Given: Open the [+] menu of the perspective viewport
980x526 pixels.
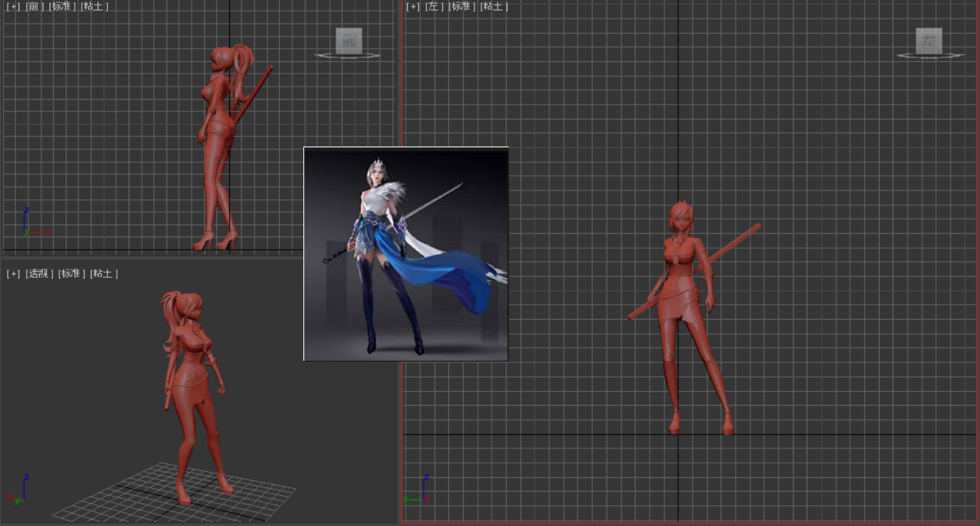Looking at the screenshot, I should point(13,274).
